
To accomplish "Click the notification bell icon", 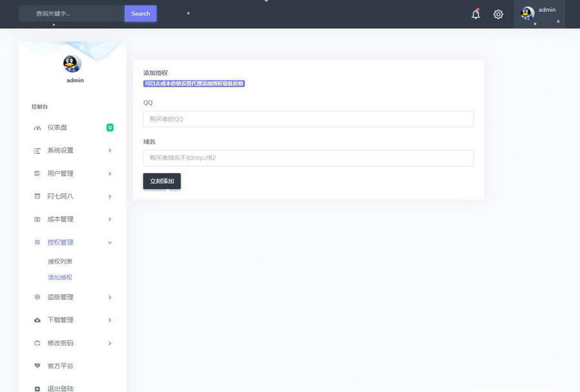I will tap(476, 14).
